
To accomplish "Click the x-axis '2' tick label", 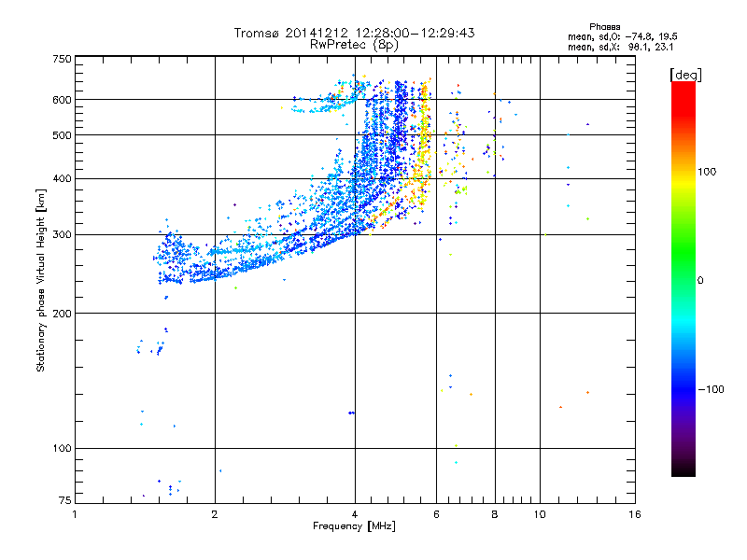I will tap(215, 514).
